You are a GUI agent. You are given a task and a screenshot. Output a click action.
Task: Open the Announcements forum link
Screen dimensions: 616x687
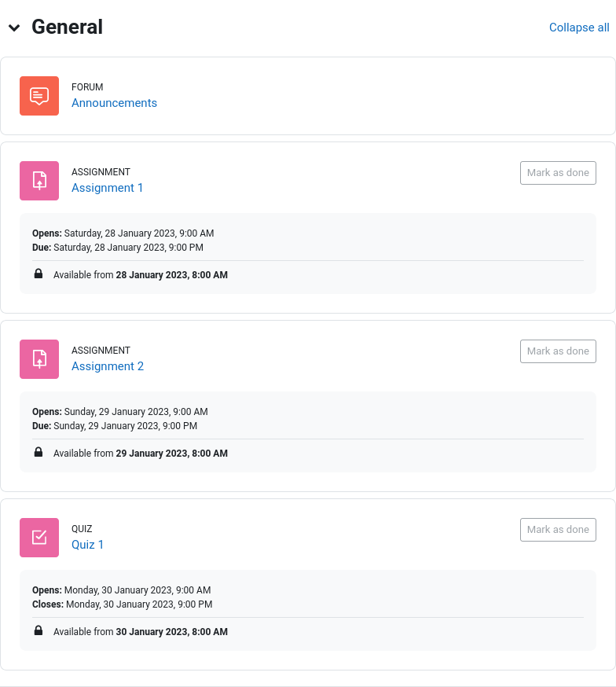114,102
